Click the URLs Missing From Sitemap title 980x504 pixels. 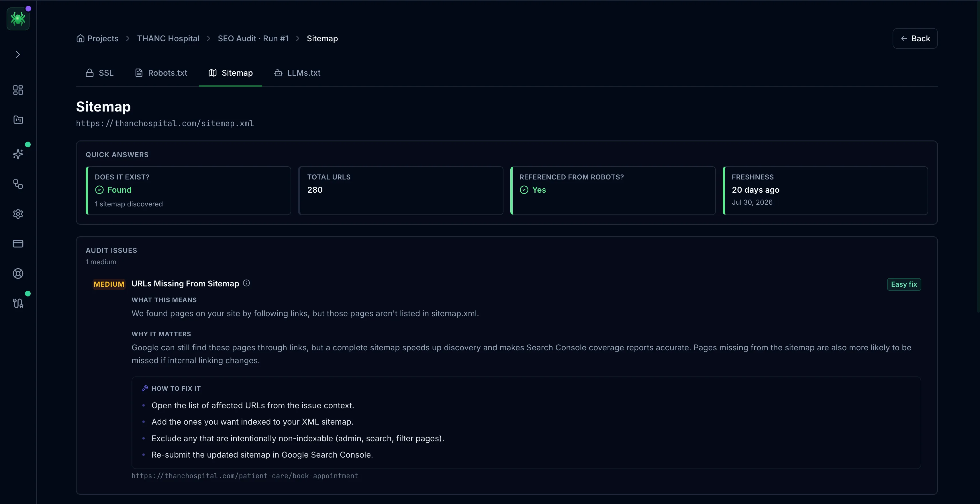[x=185, y=284]
